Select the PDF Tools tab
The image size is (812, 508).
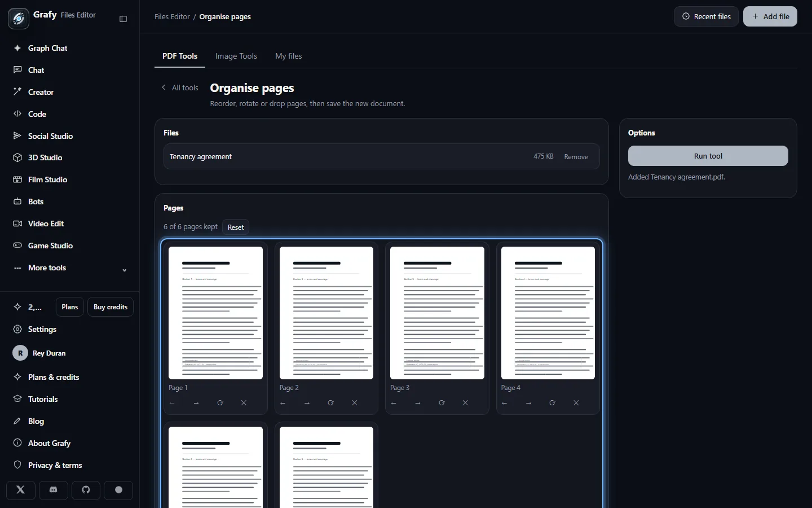tap(180, 56)
